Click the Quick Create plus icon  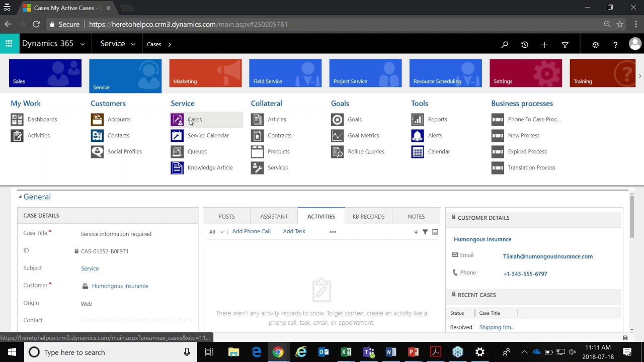tap(544, 45)
